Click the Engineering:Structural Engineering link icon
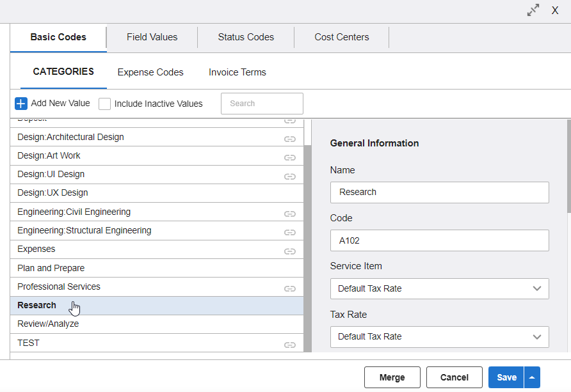Screen dimensions: 571x392 (x=290, y=231)
